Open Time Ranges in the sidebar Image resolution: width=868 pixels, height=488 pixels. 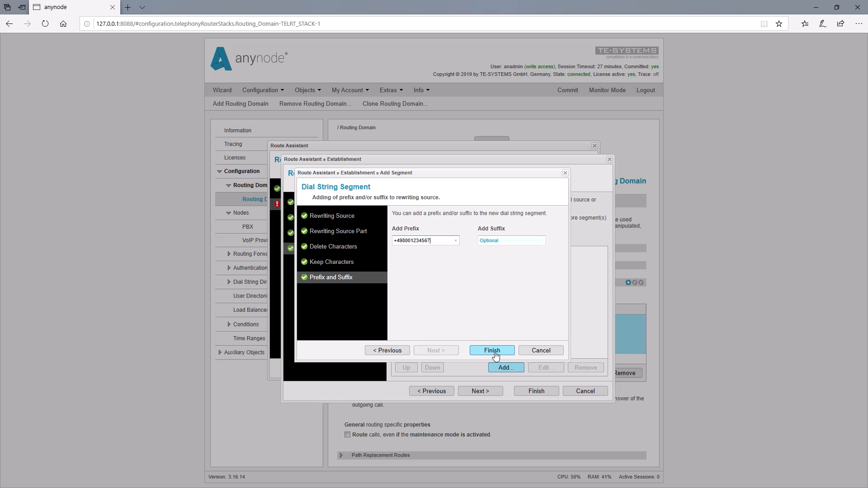[249, 338]
